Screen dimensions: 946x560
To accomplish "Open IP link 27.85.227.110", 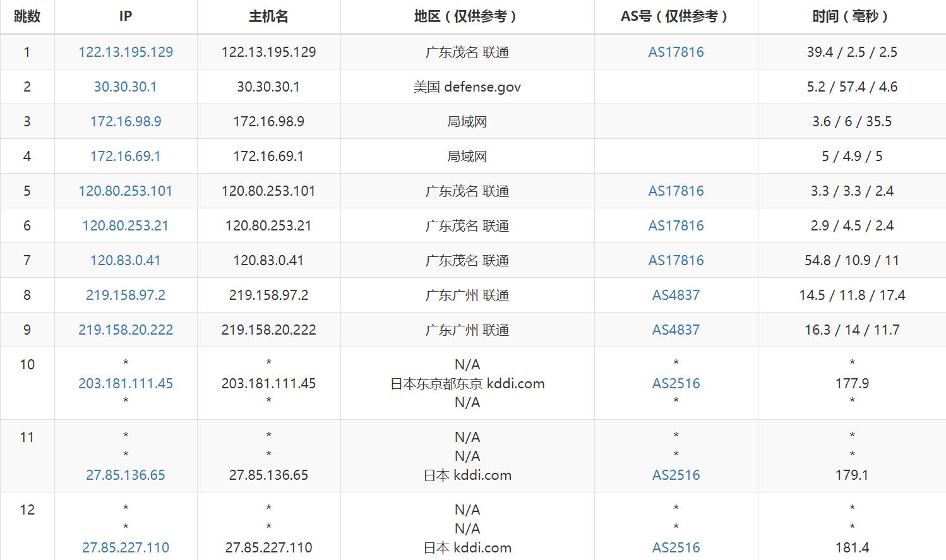I will [x=126, y=547].
